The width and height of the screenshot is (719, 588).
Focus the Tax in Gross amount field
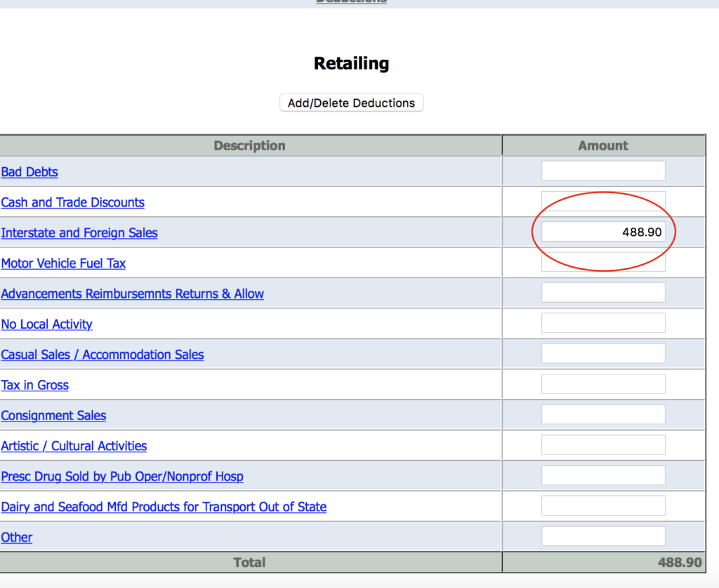[602, 384]
